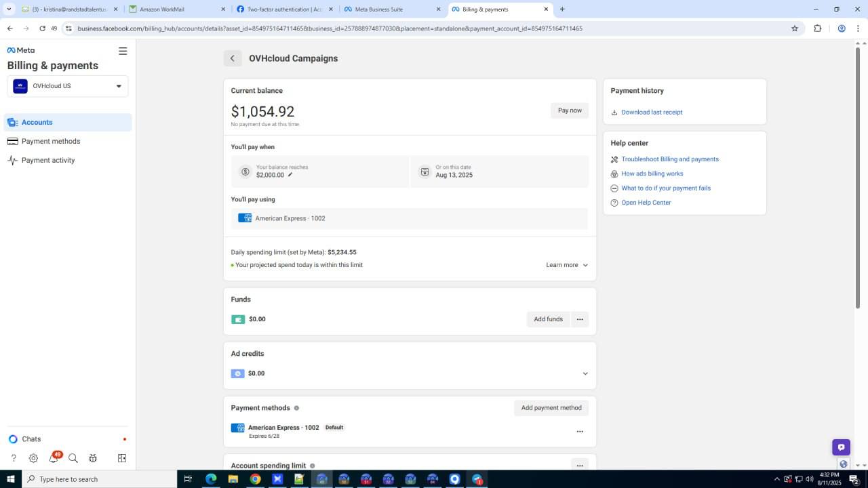Switch to Meta Business Suite tab
The height and width of the screenshot is (488, 868).
392,9
